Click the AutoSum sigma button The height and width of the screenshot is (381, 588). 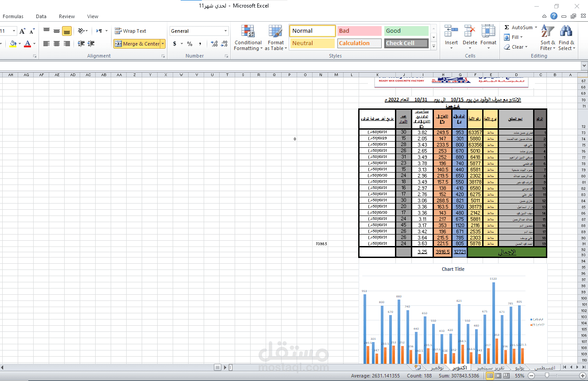518,27
